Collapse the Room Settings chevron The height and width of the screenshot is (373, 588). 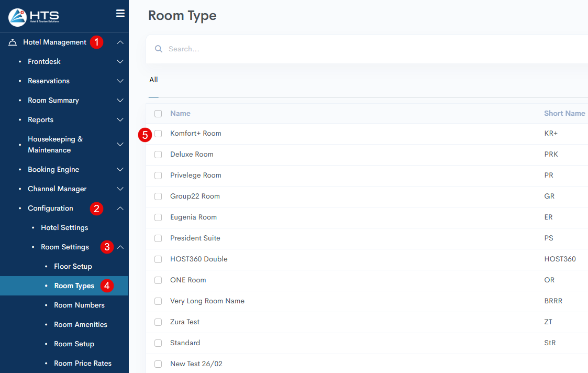point(120,247)
